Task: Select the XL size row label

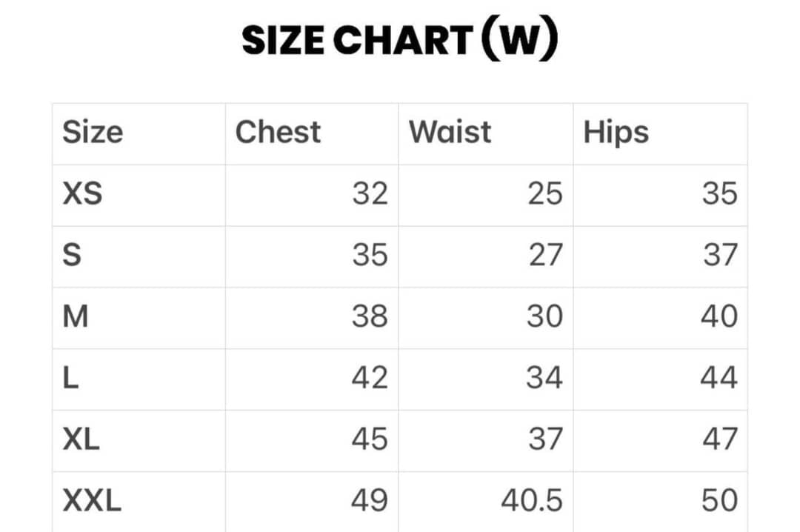Action: point(81,440)
